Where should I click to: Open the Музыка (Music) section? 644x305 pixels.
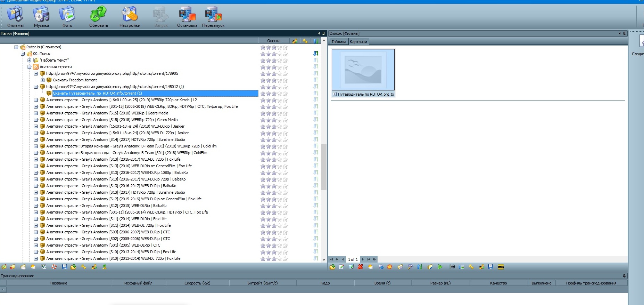pos(41,16)
